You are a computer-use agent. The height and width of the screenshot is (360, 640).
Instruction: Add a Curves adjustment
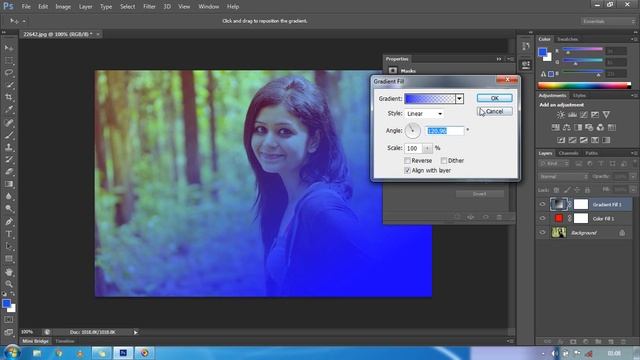tap(584, 115)
